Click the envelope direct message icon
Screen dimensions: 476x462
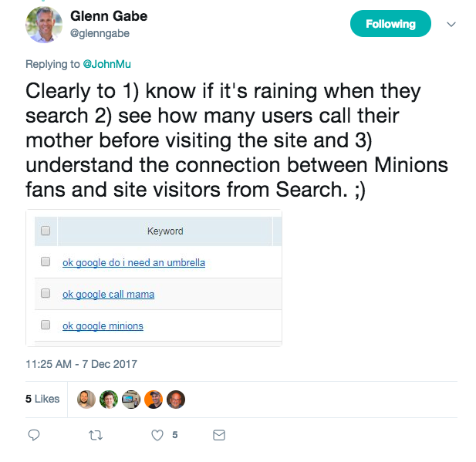(x=219, y=436)
